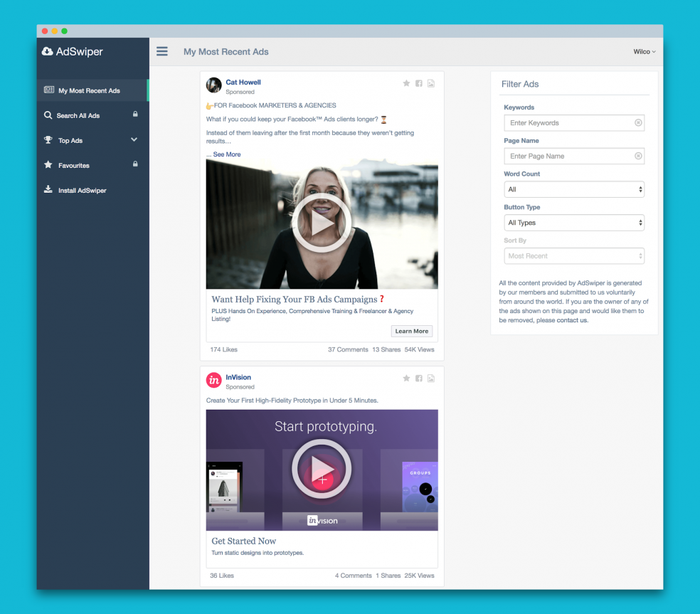Clear the Page Name field

click(638, 157)
